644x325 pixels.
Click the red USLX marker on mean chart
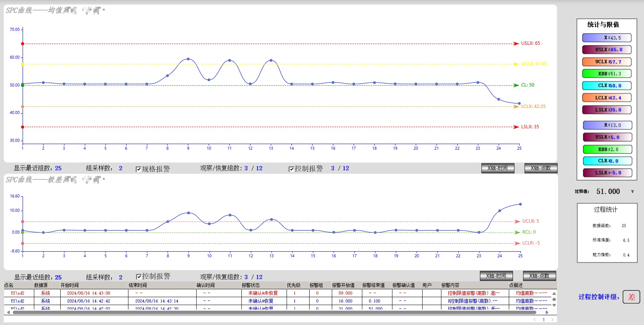click(23, 44)
